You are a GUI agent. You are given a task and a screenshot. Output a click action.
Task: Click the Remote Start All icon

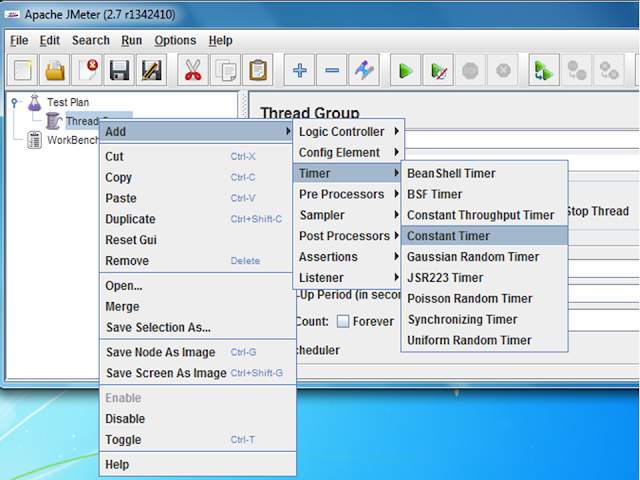tap(544, 70)
